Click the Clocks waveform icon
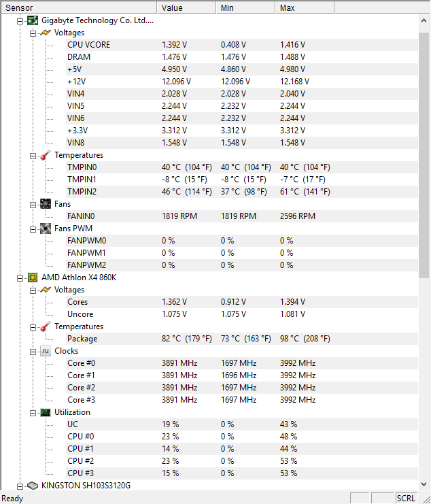The height and width of the screenshot is (504, 431). [x=46, y=351]
